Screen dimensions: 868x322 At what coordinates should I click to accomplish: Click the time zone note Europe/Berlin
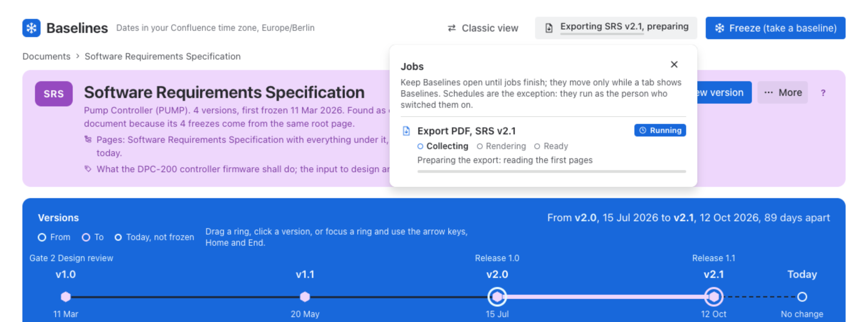(215, 28)
